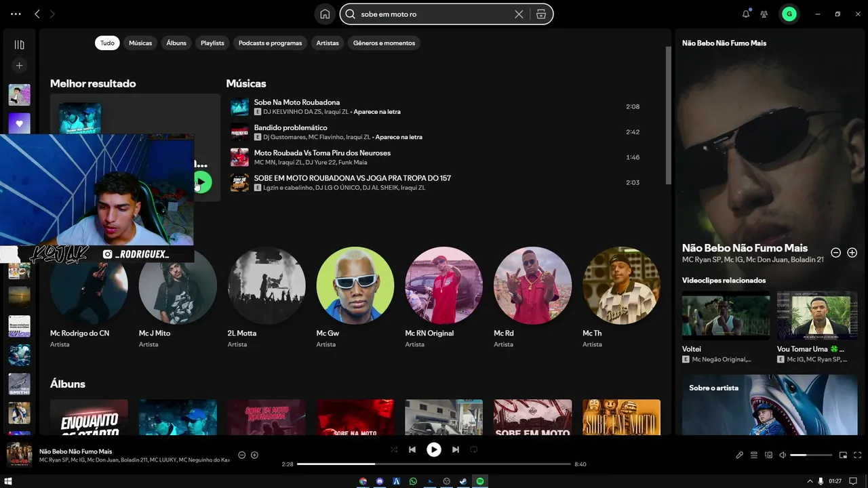
Task: Open the green G profile avatar
Action: (x=789, y=14)
